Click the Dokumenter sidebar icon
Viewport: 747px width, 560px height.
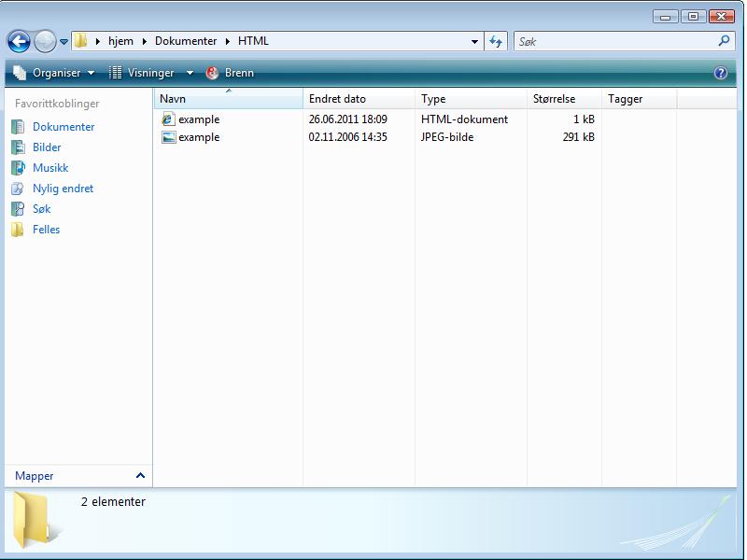[18, 127]
